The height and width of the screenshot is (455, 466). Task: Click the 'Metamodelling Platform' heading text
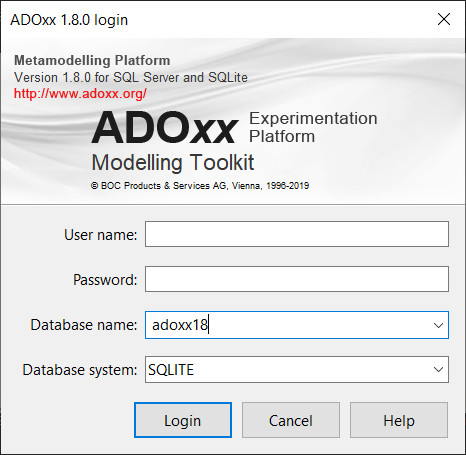pyautogui.click(x=92, y=60)
